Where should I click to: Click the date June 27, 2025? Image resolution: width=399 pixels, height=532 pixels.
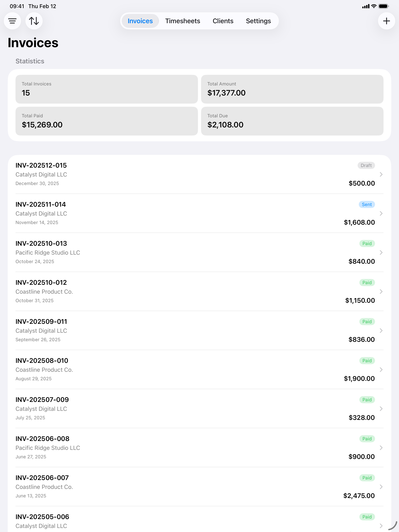click(x=31, y=457)
